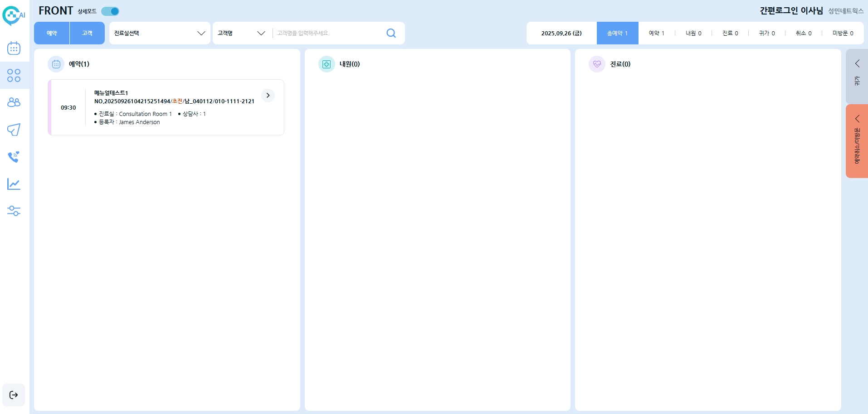The width and height of the screenshot is (868, 414).
Task: Open the customers group icon in sidebar
Action: pos(14,102)
